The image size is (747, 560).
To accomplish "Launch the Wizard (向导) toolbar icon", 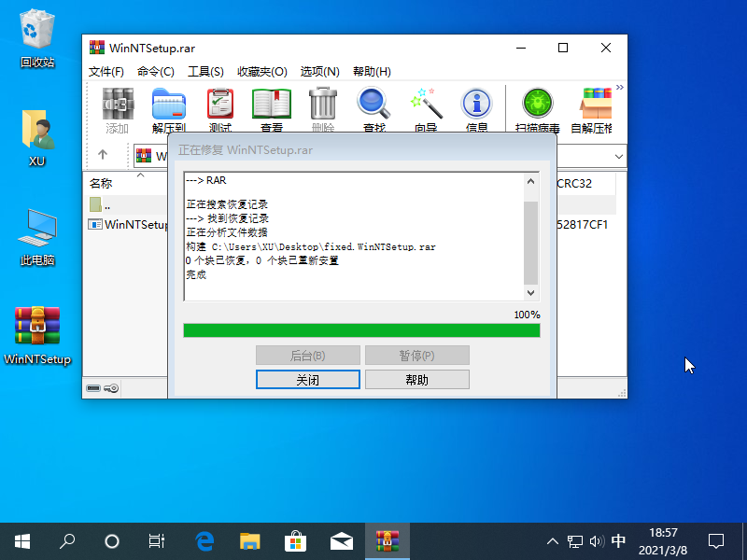I will click(x=425, y=109).
